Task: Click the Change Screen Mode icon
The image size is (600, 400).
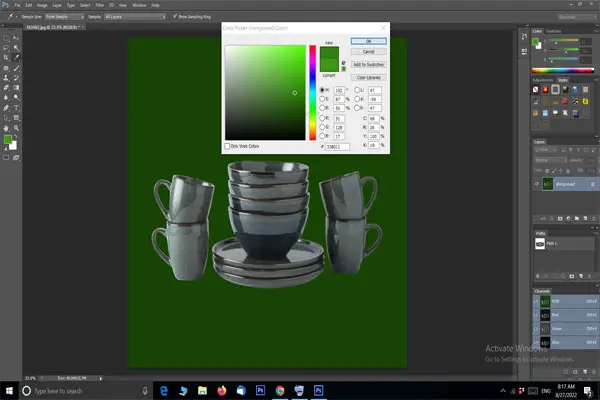Action: [16, 157]
